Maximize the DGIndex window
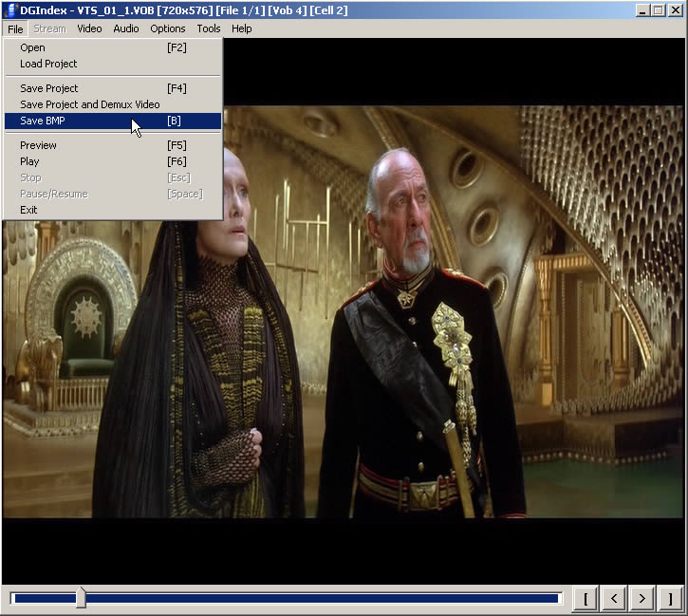 point(659,10)
